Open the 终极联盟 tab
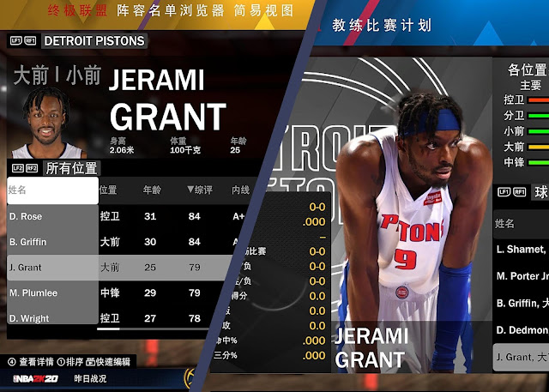Viewport: 549px width, 392px height. [77, 11]
